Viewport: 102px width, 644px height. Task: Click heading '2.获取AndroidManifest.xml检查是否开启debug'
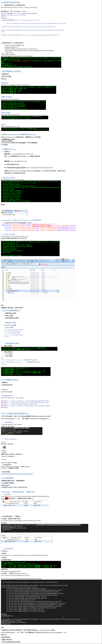pyautogui.click(x=18, y=135)
